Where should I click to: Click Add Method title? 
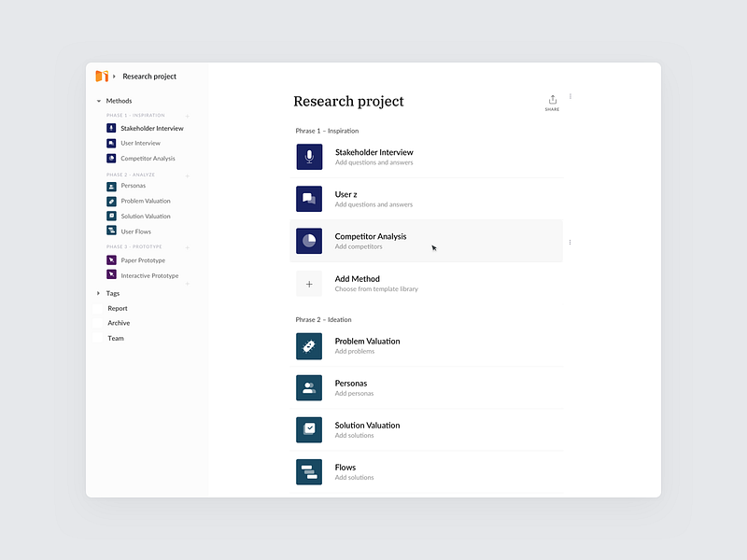[358, 278]
